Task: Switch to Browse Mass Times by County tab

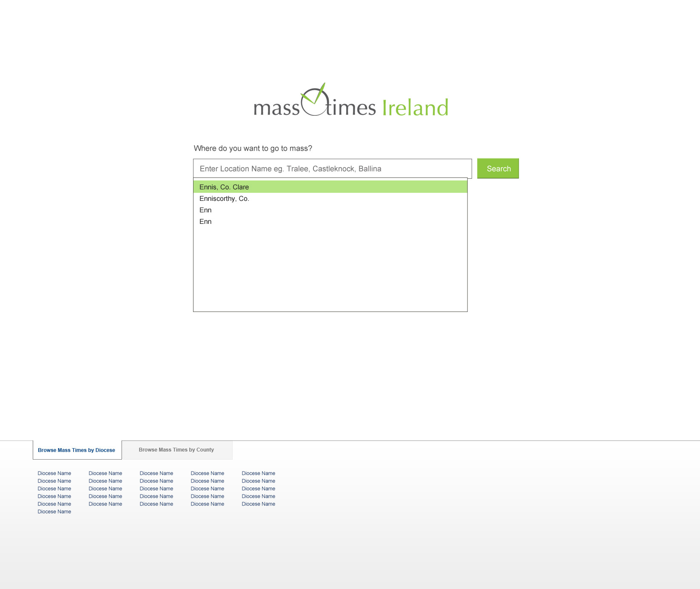Action: click(176, 450)
